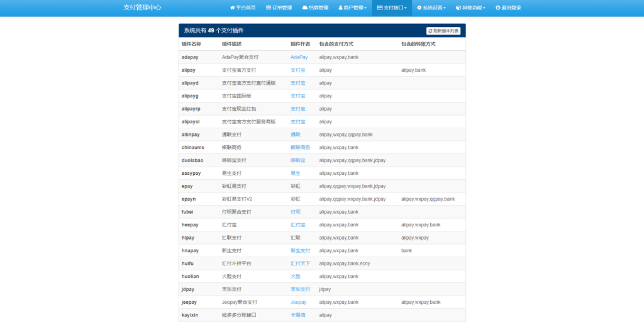Open the 新生支付 author link
The width and height of the screenshot is (644, 327).
click(300, 250)
